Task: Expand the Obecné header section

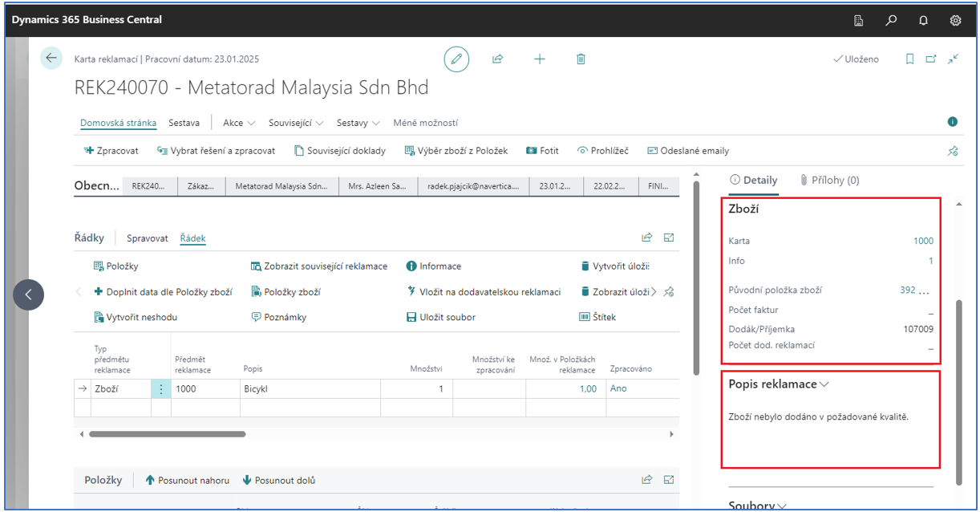Action: pyautogui.click(x=96, y=186)
